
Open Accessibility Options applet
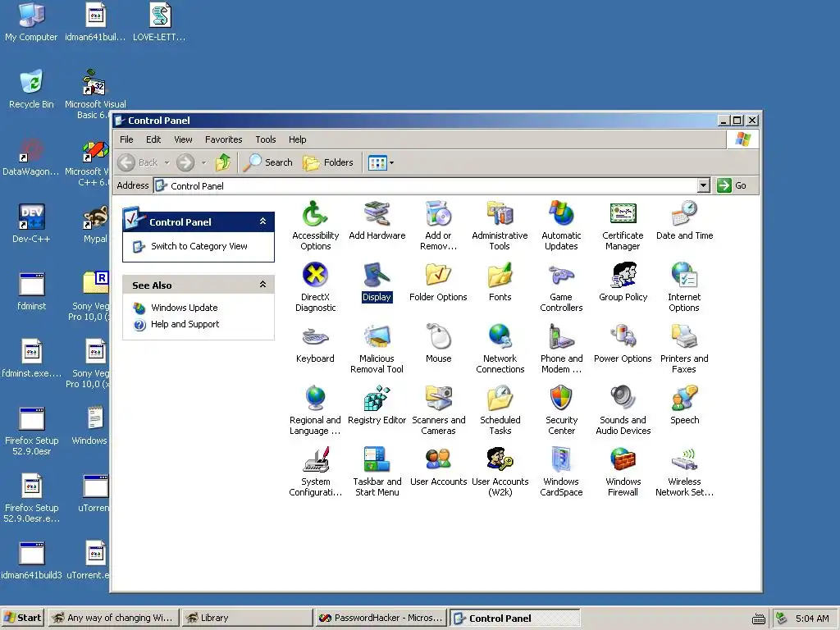(x=315, y=214)
